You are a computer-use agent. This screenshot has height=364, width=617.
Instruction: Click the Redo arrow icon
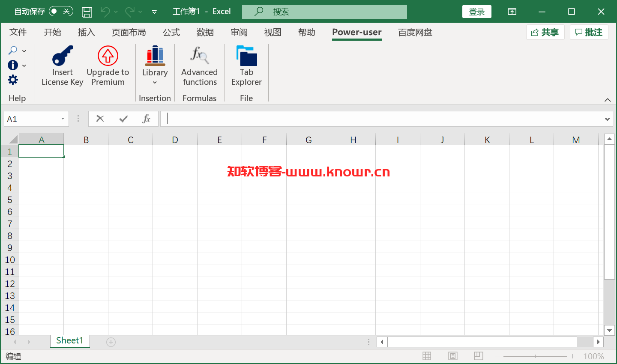[130, 12]
